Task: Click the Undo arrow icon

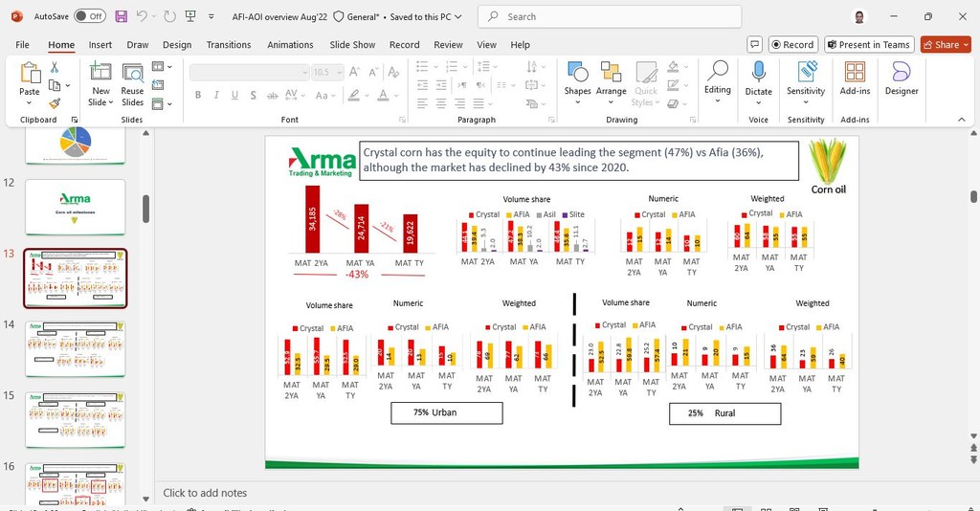Action: [142, 17]
